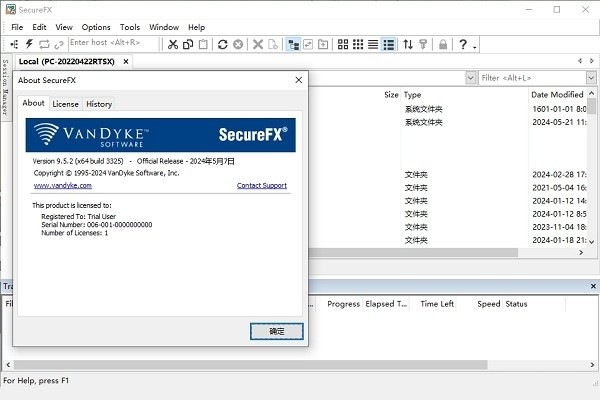Image resolution: width=600 pixels, height=400 pixels.
Task: Open the local path dropdown arrow
Action: (x=469, y=78)
